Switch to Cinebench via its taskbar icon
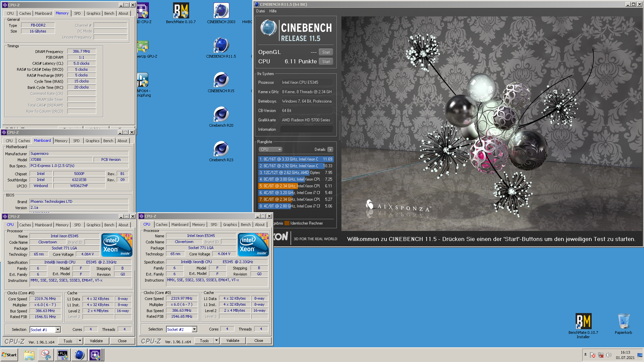This screenshot has height=362, width=644. pos(79,355)
